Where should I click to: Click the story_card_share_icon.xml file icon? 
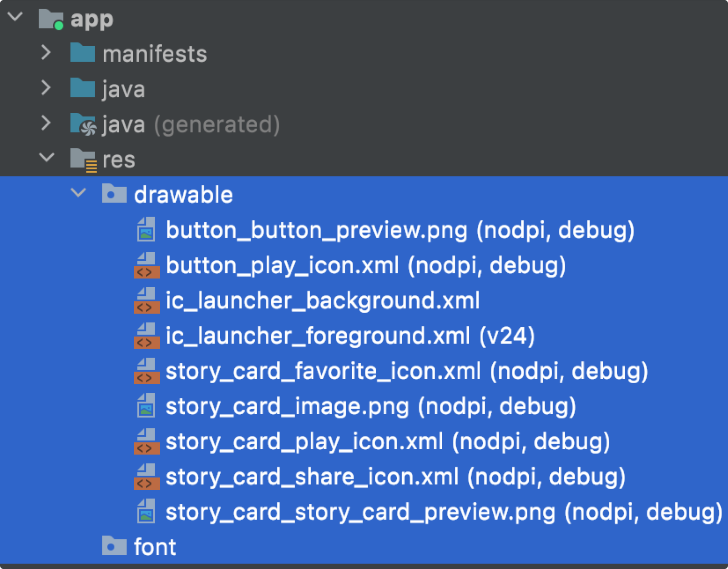[147, 476]
